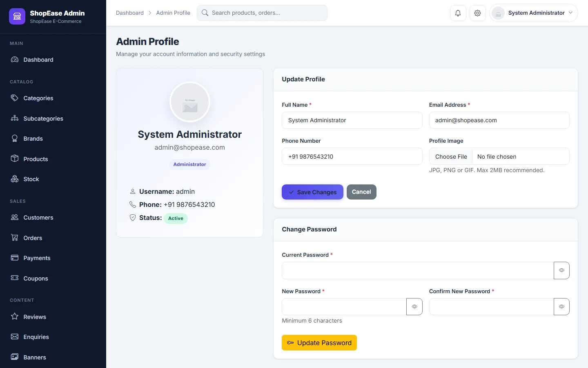Image resolution: width=588 pixels, height=368 pixels.
Task: Click the search magnifier icon
Action: pyautogui.click(x=205, y=13)
